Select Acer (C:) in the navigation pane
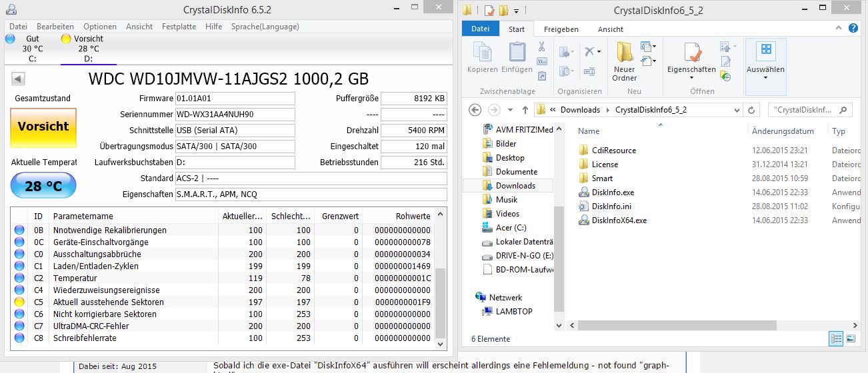Image resolution: width=868 pixels, height=373 pixels. click(511, 228)
